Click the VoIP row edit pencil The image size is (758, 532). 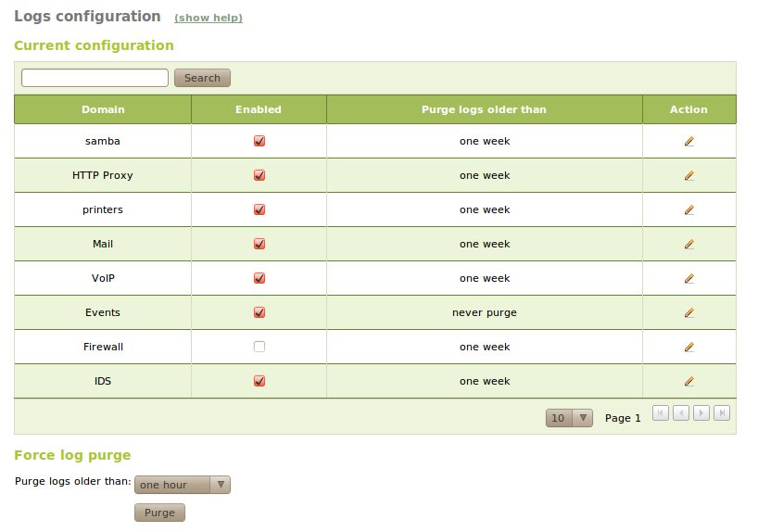[689, 278]
